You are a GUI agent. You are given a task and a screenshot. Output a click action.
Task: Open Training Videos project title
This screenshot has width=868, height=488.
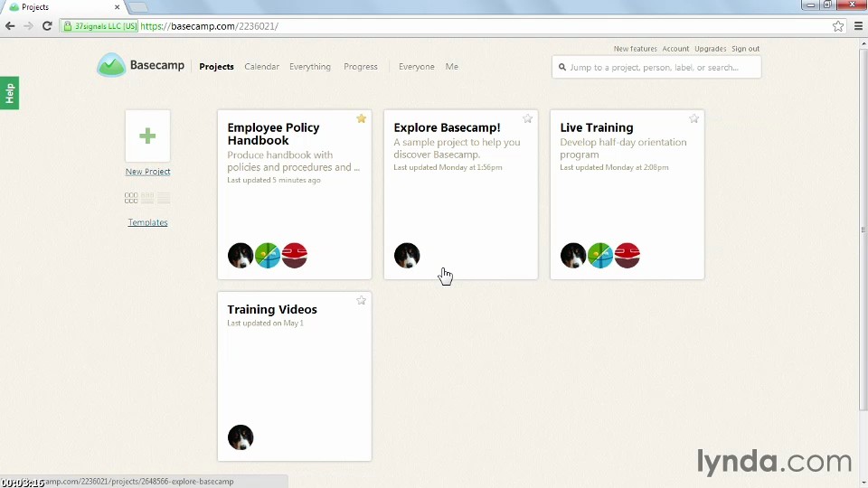[272, 309]
